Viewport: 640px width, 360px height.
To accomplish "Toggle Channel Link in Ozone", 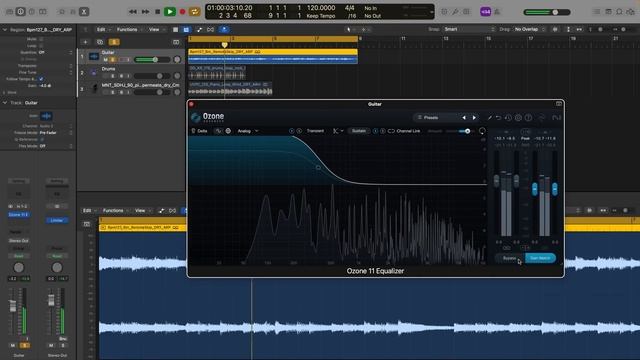I will point(404,131).
